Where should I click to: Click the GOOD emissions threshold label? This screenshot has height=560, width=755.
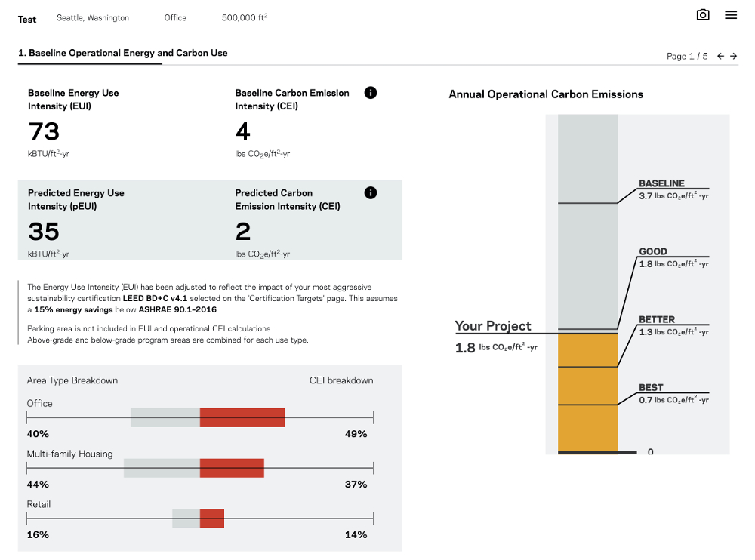tap(653, 251)
